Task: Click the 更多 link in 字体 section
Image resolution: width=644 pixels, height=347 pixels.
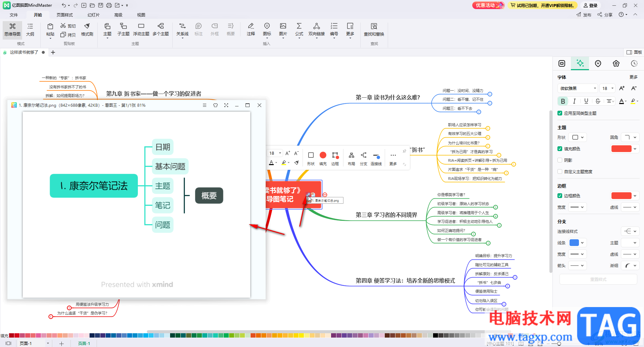Action: 633,77
